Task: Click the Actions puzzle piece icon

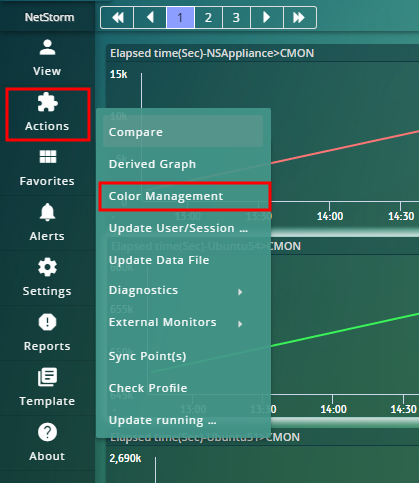Action: point(47,102)
